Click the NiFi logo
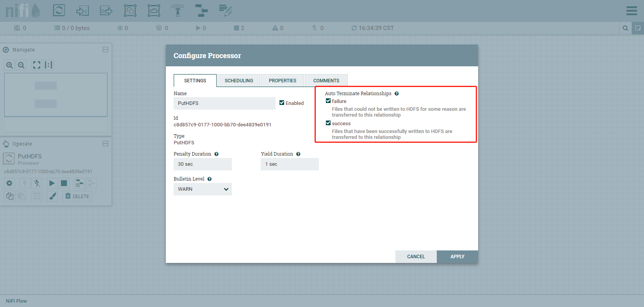 click(23, 11)
